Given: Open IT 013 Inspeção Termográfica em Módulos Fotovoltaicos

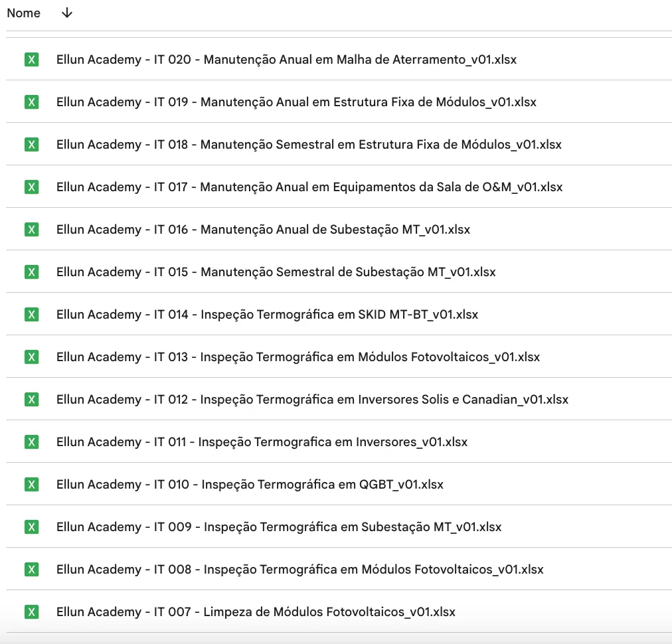Looking at the screenshot, I should click(x=298, y=357).
